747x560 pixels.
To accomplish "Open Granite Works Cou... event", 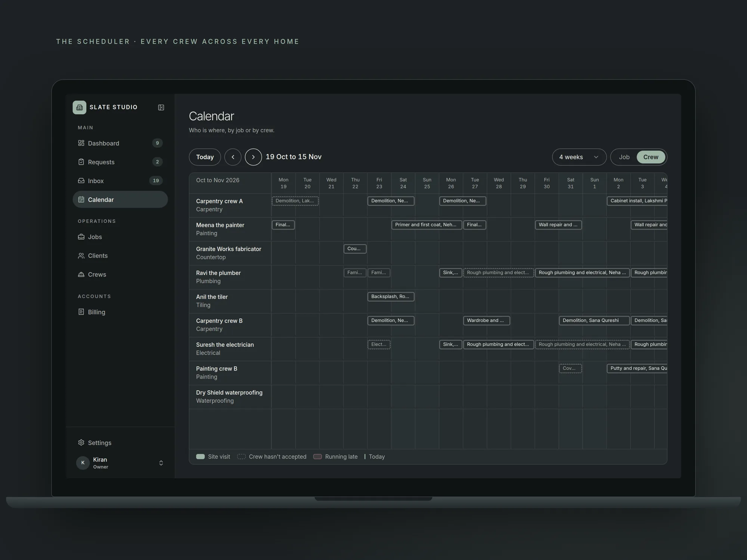I will click(355, 249).
